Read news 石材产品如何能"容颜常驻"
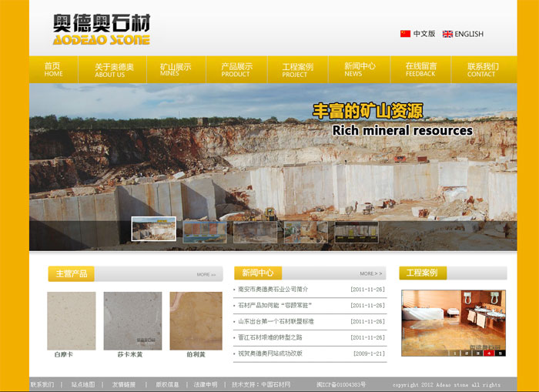539x392 pixels. coord(275,305)
